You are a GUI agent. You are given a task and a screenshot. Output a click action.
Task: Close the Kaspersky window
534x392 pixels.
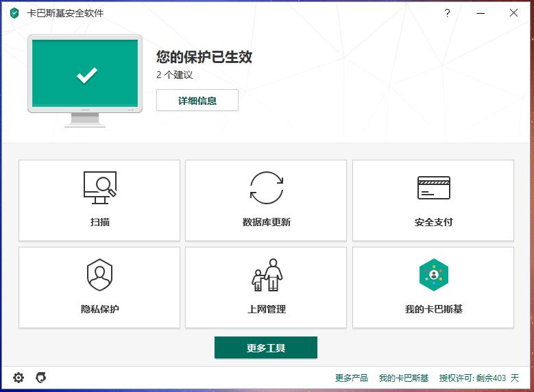513,13
